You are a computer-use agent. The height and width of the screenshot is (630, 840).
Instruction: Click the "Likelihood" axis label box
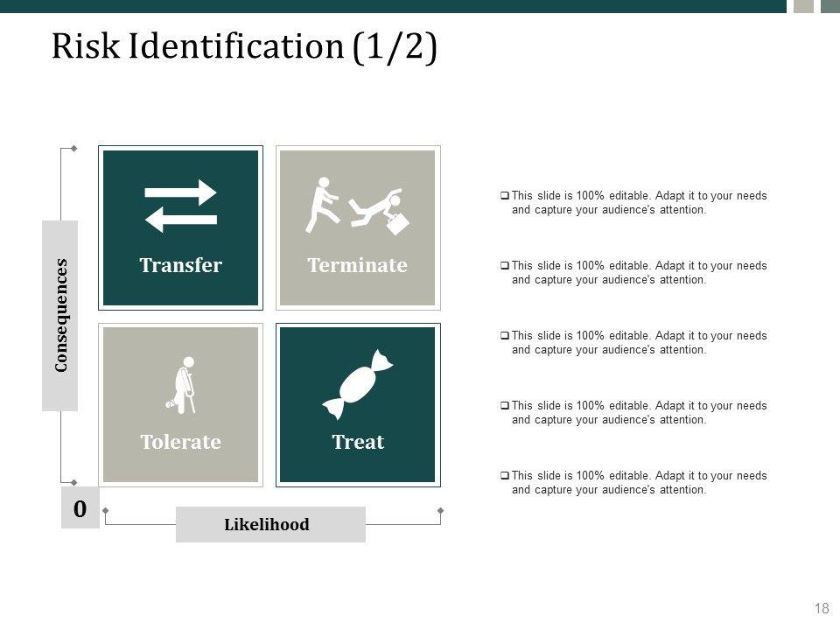[270, 524]
